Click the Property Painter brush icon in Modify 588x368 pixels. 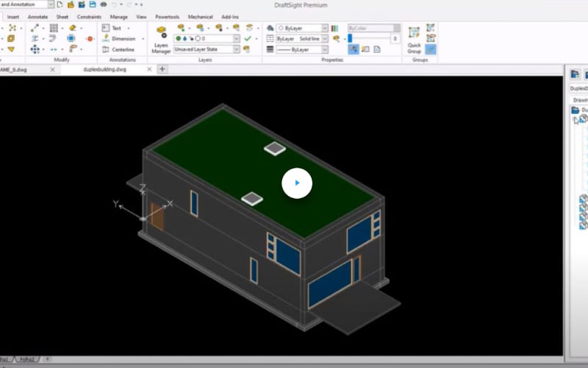(x=73, y=49)
